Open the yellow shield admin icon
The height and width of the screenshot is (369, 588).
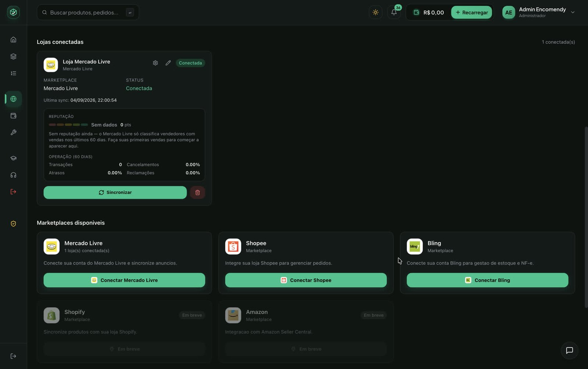[13, 224]
